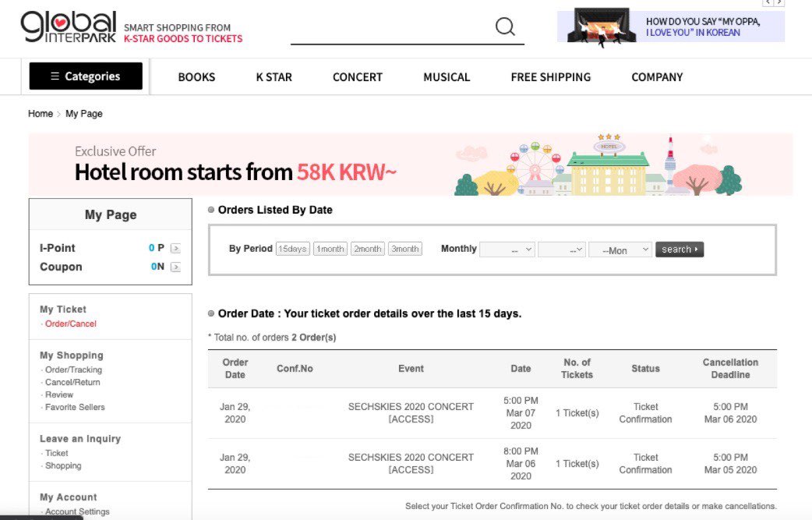
Task: Open Cancel/Return under My Shopping
Action: pyautogui.click(x=72, y=382)
